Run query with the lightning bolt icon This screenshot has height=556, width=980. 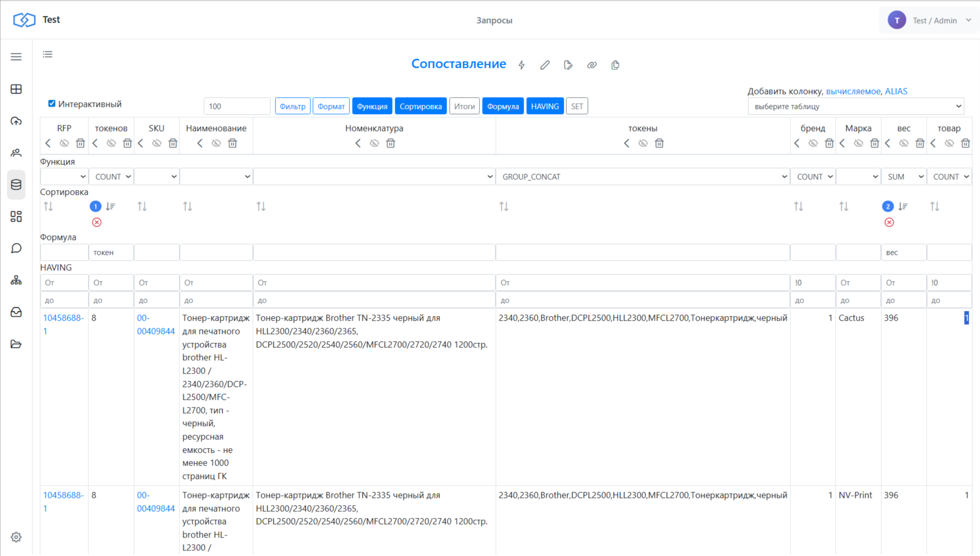click(x=522, y=65)
